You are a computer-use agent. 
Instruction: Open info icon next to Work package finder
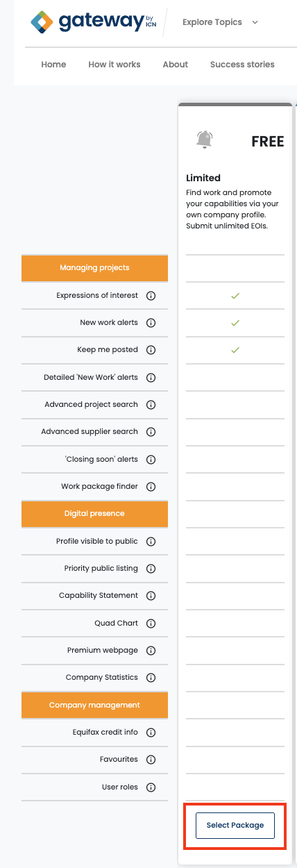click(151, 487)
